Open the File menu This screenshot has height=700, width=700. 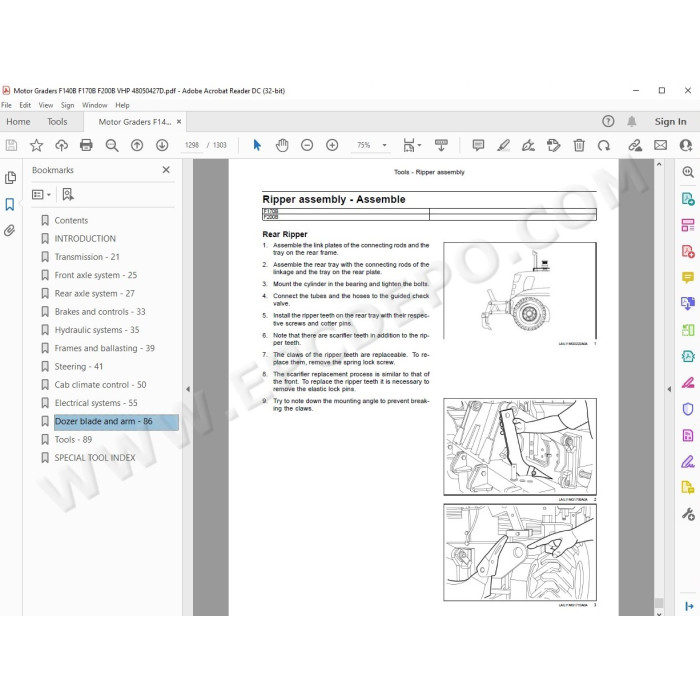[6, 105]
